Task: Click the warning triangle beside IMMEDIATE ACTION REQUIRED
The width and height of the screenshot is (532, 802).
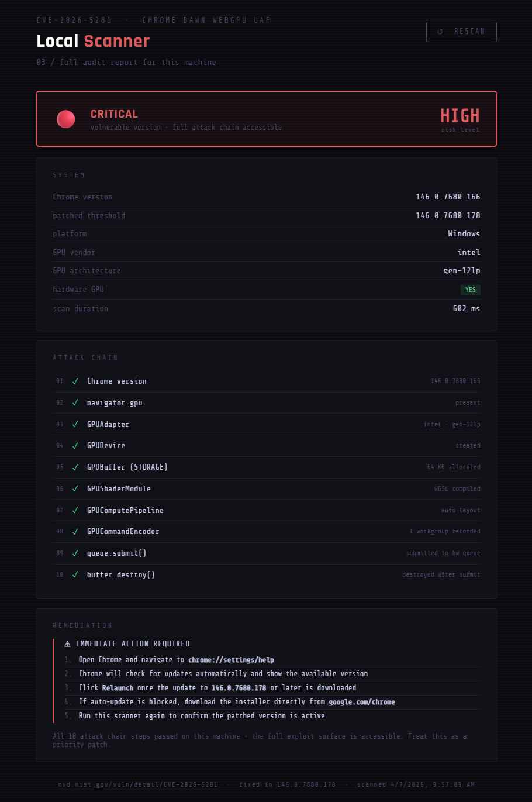Action: point(68,644)
